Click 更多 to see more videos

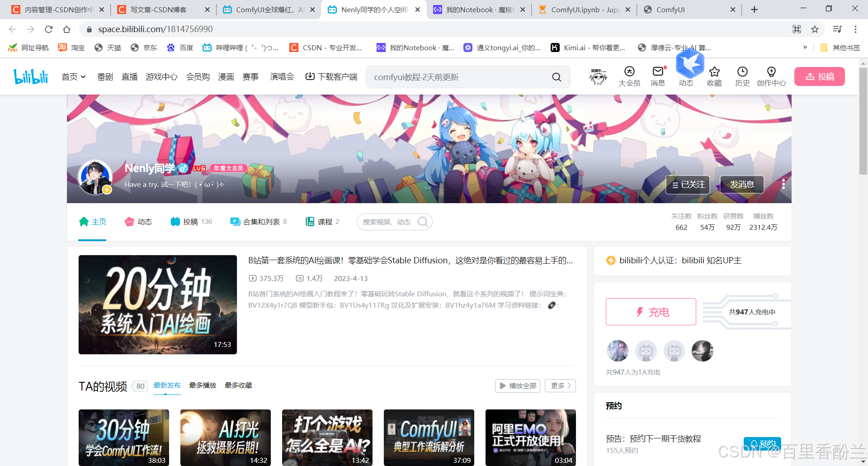(561, 385)
